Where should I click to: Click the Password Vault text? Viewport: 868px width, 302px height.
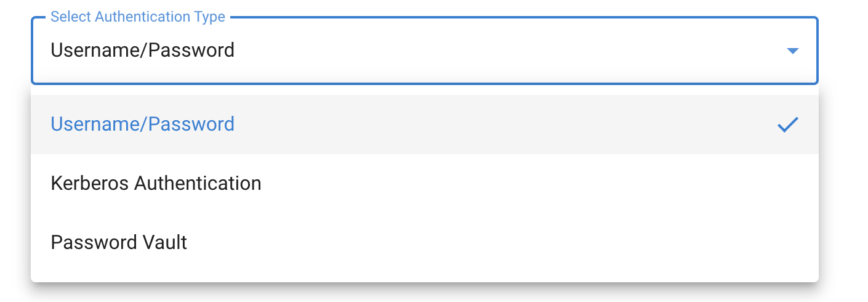point(119,243)
